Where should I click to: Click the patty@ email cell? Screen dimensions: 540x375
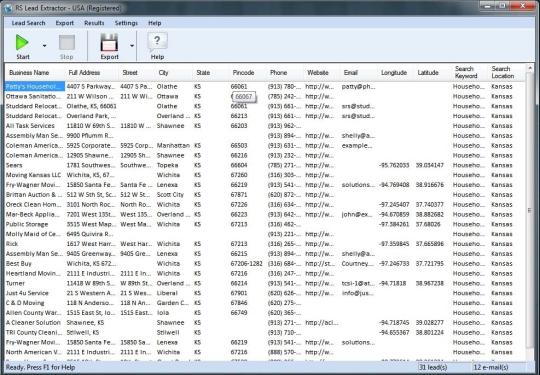coord(359,86)
